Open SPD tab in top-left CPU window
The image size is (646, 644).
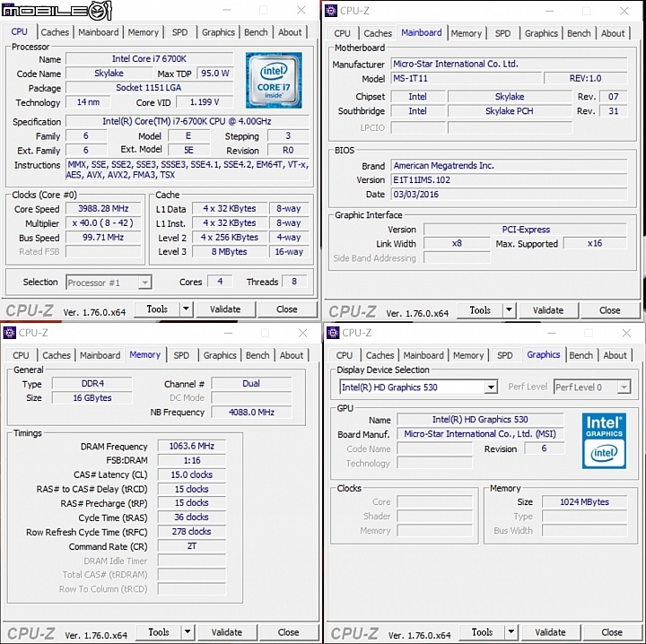point(179,32)
